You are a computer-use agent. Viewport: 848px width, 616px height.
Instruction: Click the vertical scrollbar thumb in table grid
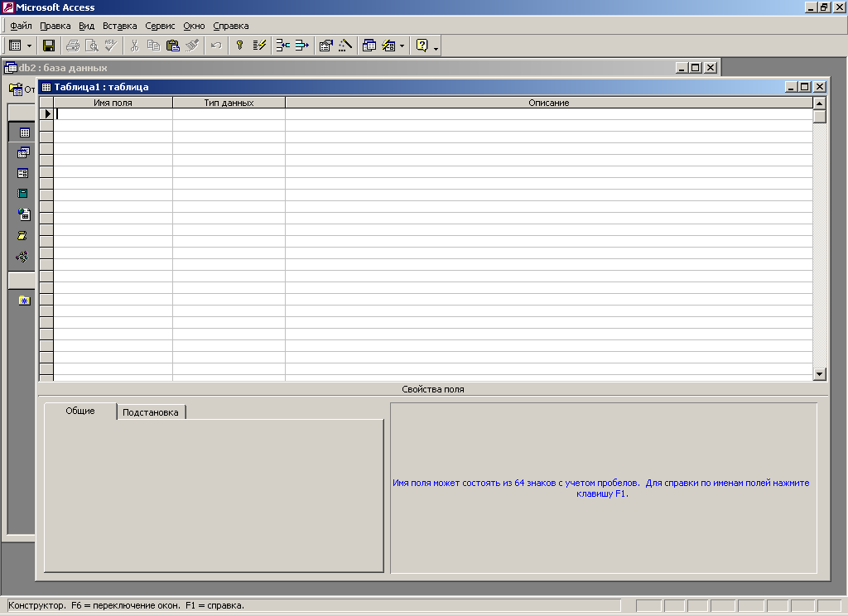pos(819,116)
